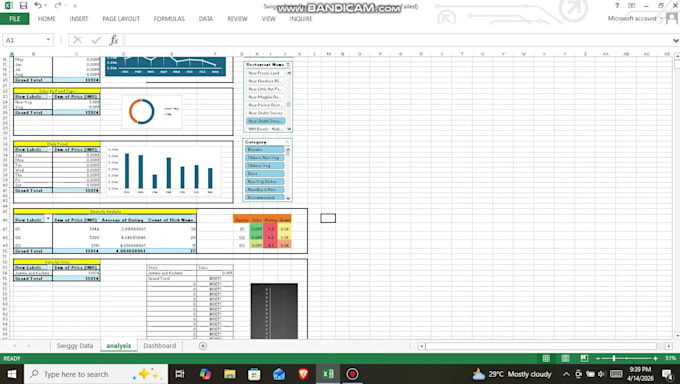Viewport: 680px width, 384px height.
Task: Open Row Labels filter dropdown in quarterly analysis table
Action: [48, 219]
